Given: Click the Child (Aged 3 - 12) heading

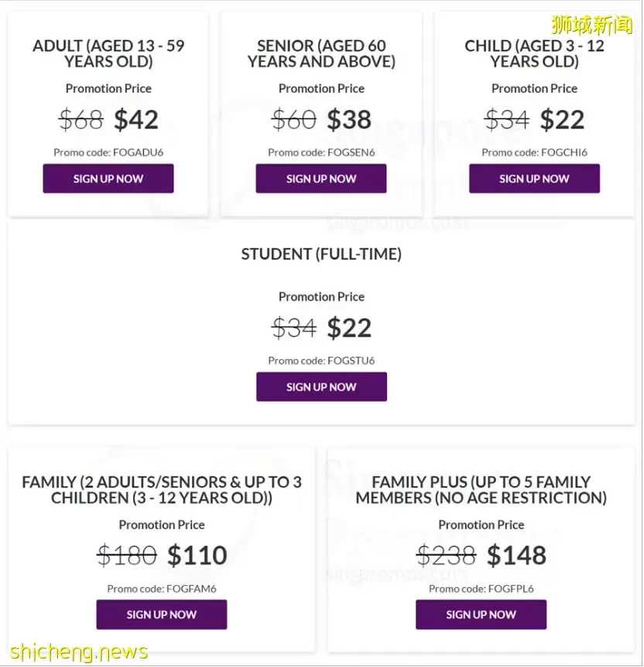Looking at the screenshot, I should (x=534, y=53).
